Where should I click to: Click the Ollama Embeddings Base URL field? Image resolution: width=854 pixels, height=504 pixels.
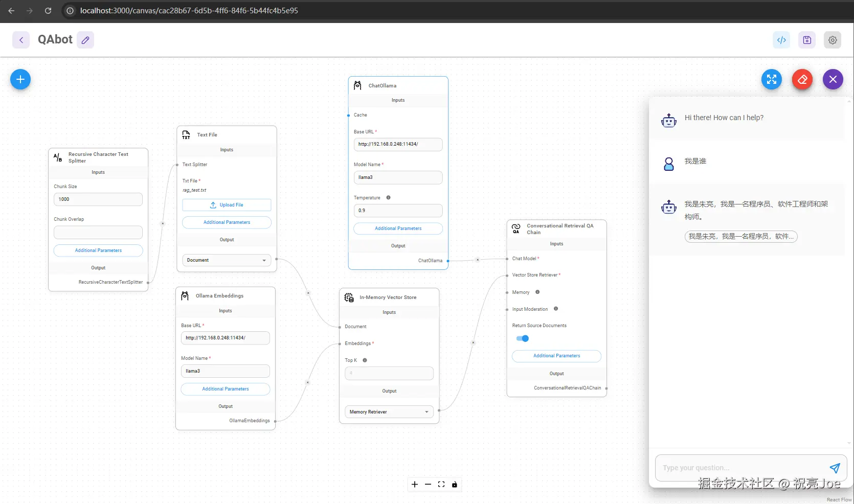[226, 338]
